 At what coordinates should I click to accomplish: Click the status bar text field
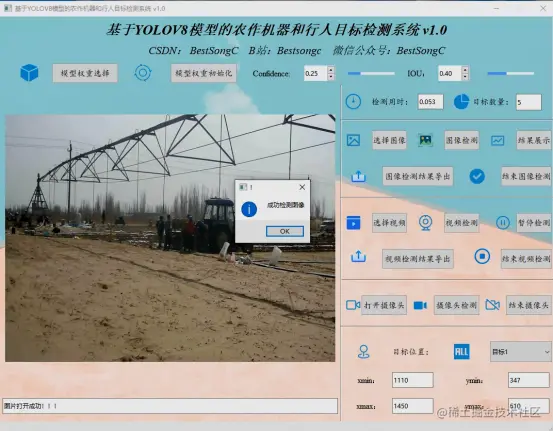click(x=170, y=406)
